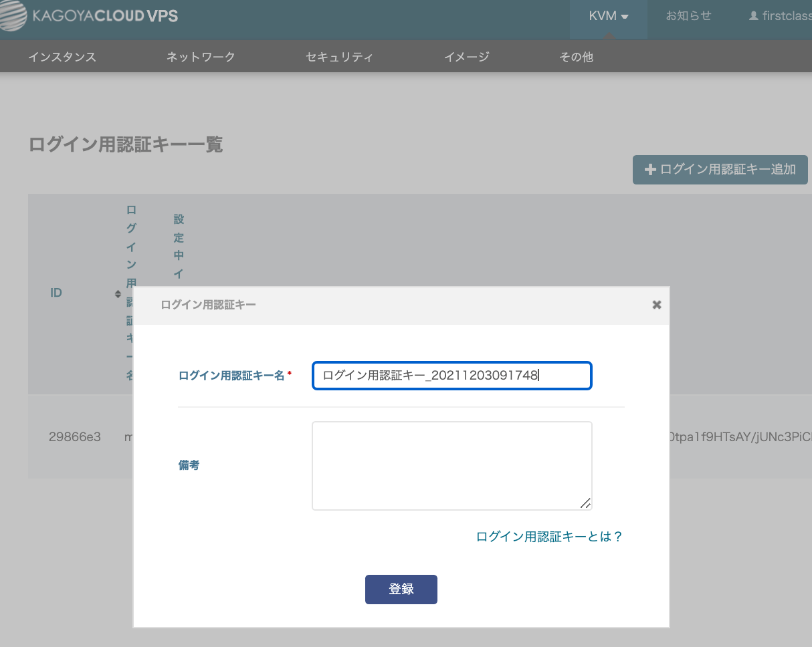The width and height of the screenshot is (812, 647).
Task: Open the セキュリティ menu
Action: 339,57
